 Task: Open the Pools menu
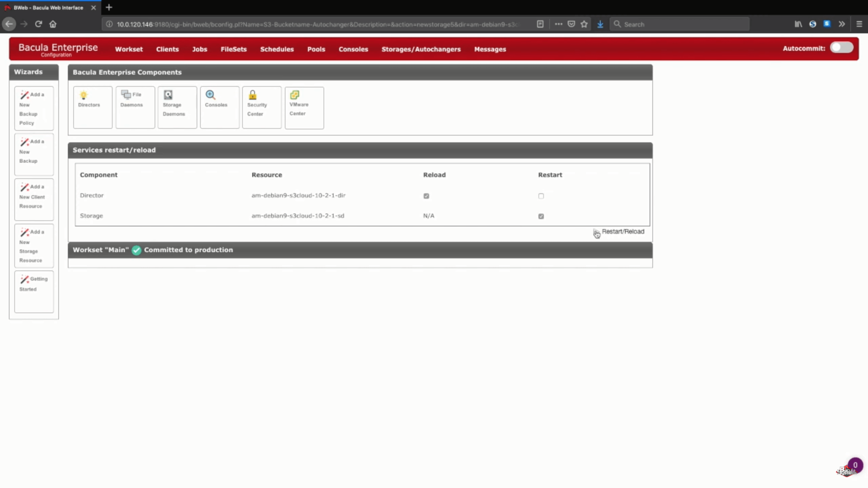coord(316,49)
